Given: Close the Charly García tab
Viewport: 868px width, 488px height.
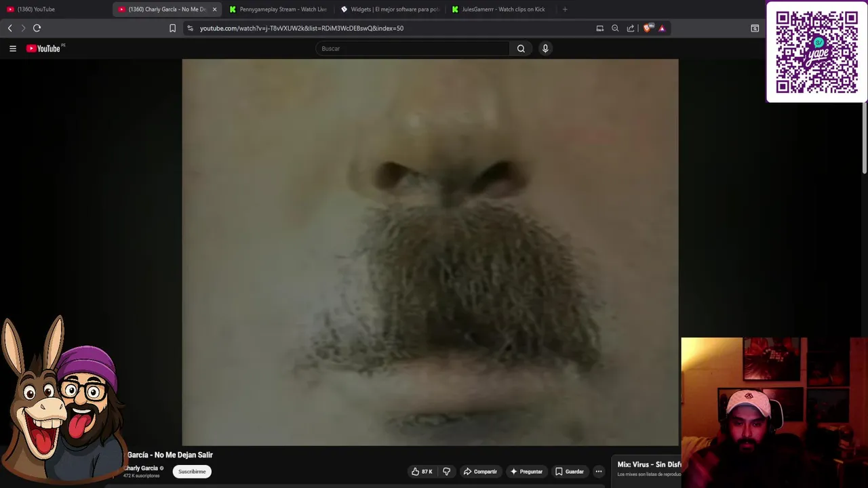Looking at the screenshot, I should point(214,9).
